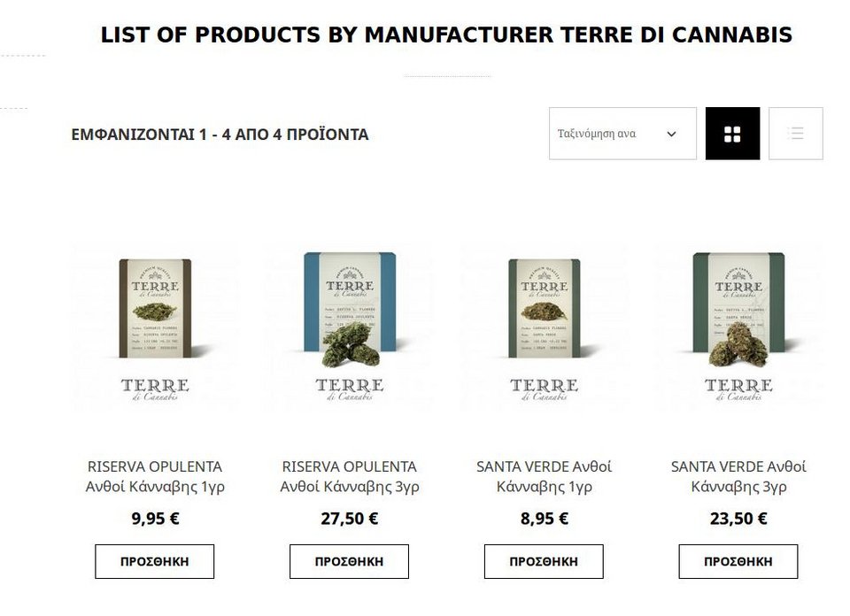Open Riserva Opulenta 1γρ product image
The width and height of the screenshot is (850, 616).
tap(155, 327)
